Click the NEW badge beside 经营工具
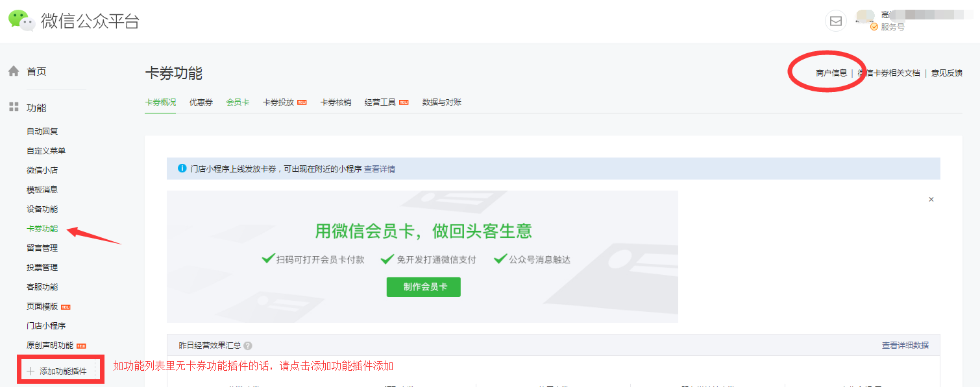Viewport: 980px width, 387px height. tap(404, 102)
